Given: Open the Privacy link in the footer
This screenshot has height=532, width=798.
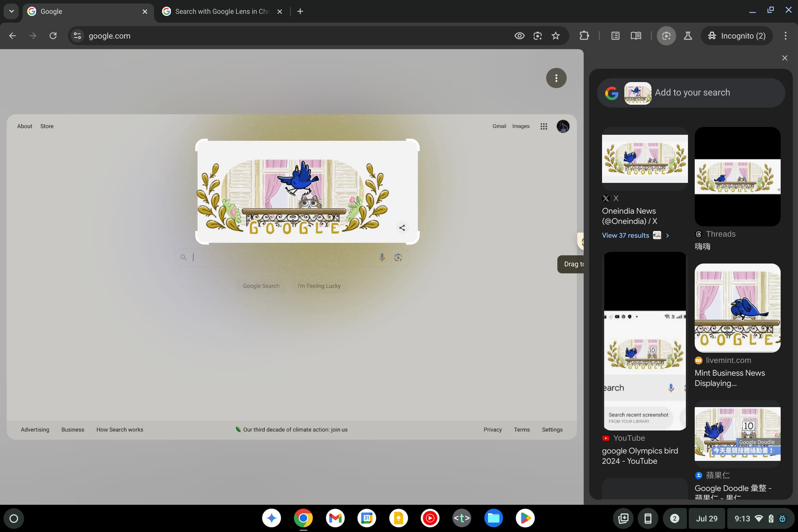Looking at the screenshot, I should point(492,429).
